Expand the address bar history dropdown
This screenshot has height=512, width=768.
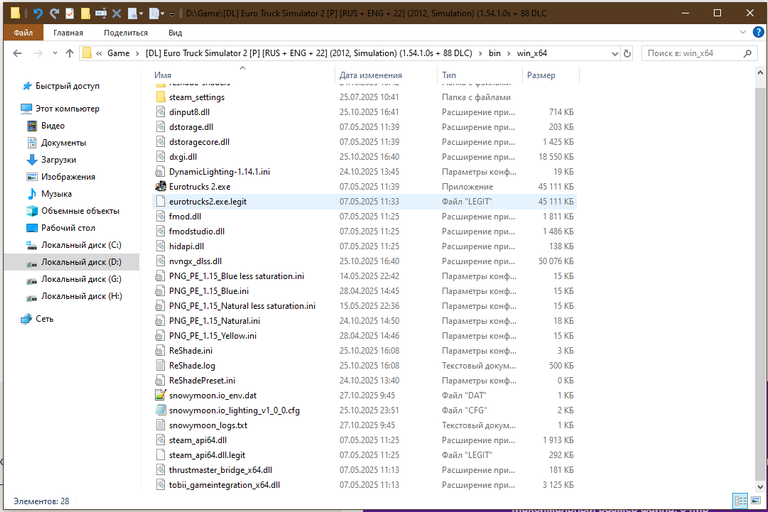(x=615, y=53)
